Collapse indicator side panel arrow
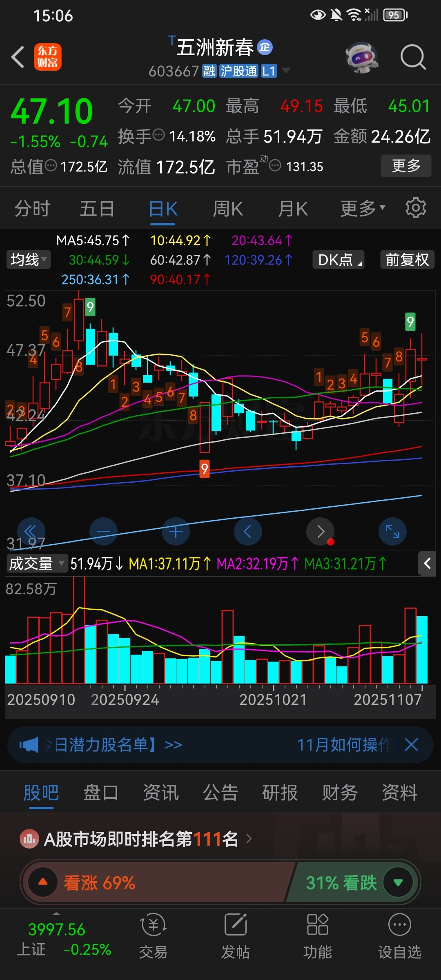Screen dimensions: 441x980 427,563
